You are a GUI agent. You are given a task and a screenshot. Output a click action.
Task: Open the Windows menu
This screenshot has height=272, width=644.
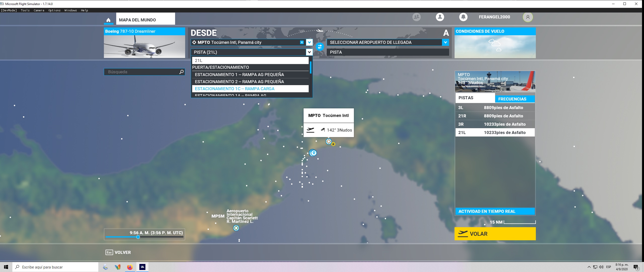[x=71, y=10]
